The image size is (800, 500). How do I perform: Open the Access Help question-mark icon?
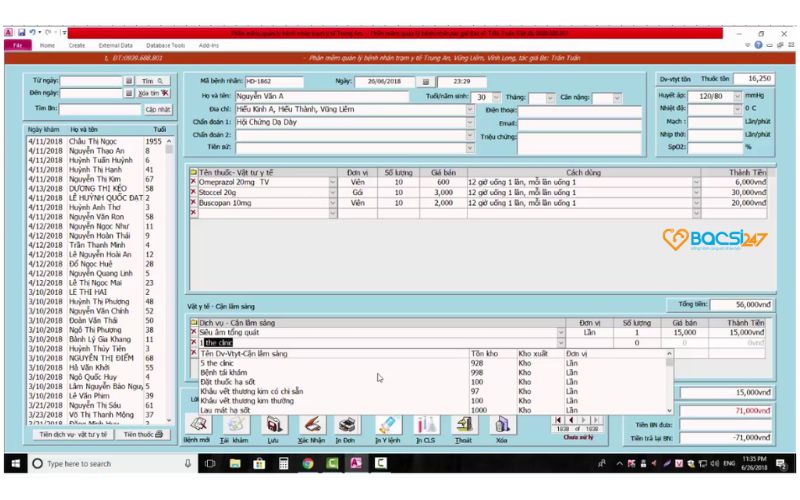click(758, 45)
